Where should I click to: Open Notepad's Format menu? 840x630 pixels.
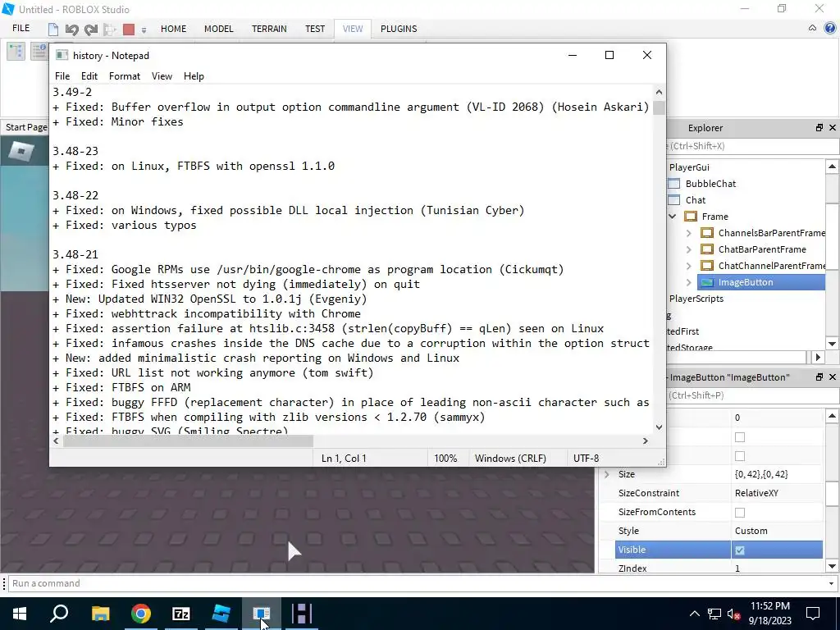(125, 76)
